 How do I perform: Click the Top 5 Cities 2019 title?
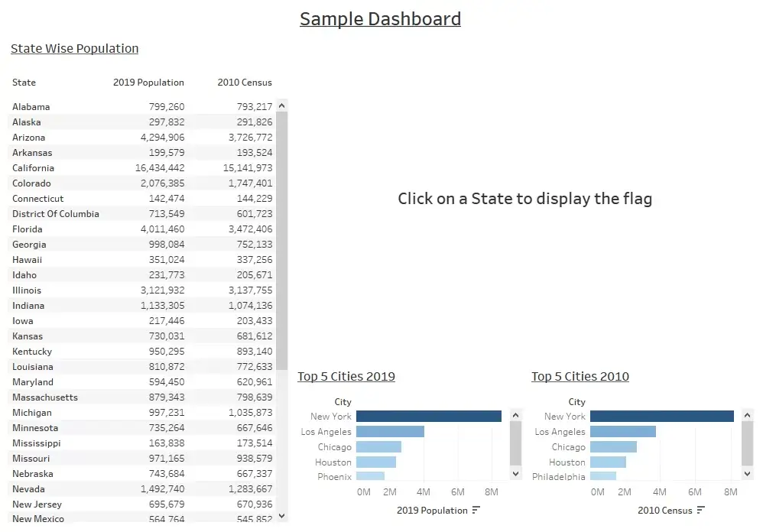(346, 376)
